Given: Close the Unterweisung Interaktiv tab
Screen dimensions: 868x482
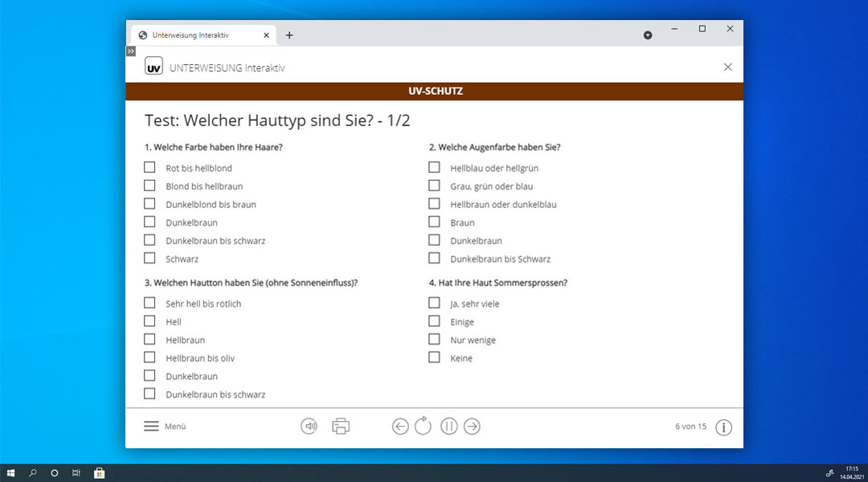Looking at the screenshot, I should 266,35.
